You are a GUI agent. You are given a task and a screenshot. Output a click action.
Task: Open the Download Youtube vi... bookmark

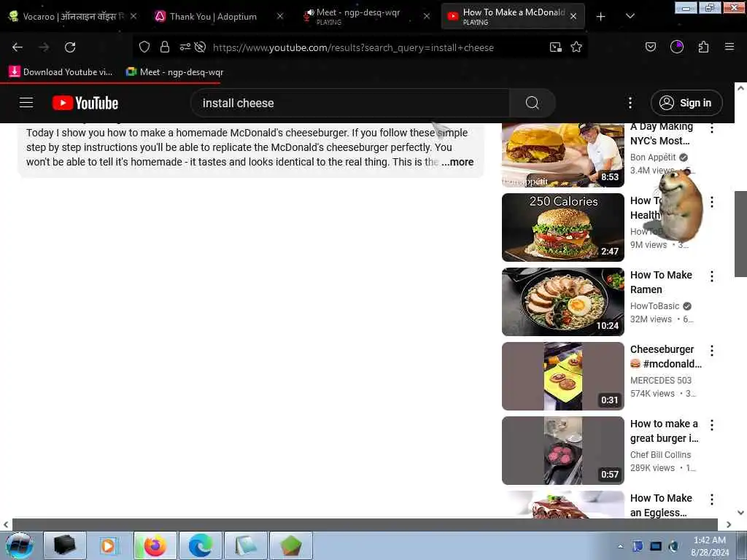[x=61, y=72]
